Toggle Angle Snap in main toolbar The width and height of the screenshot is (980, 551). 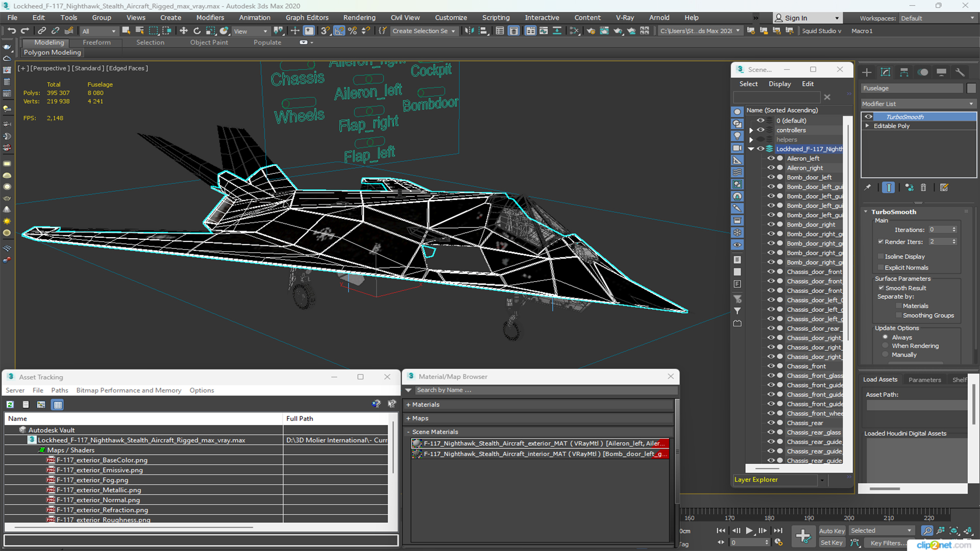pyautogui.click(x=339, y=31)
